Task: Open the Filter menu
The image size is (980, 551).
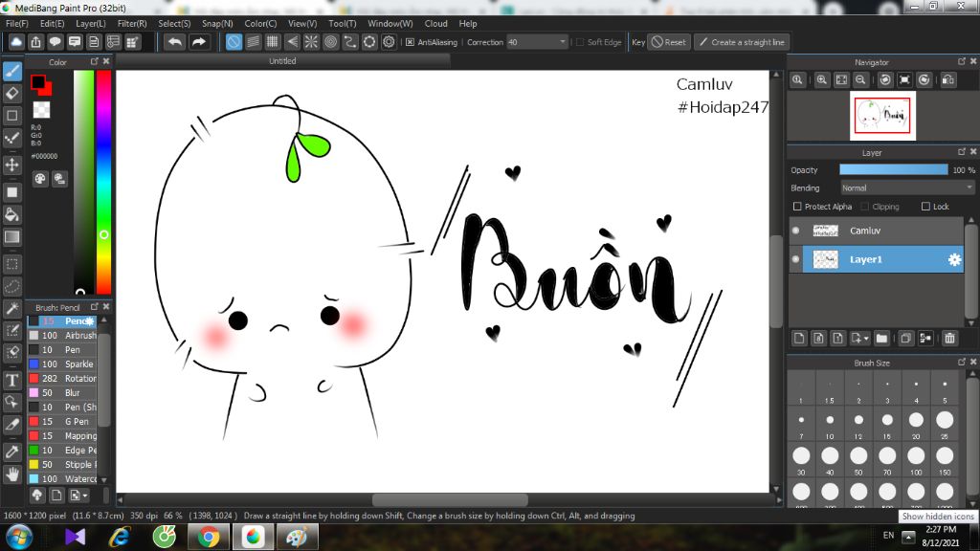Action: (132, 24)
